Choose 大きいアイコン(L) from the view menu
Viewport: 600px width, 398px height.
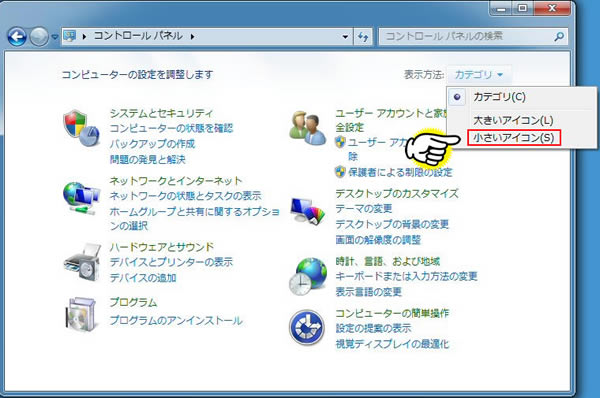513,120
